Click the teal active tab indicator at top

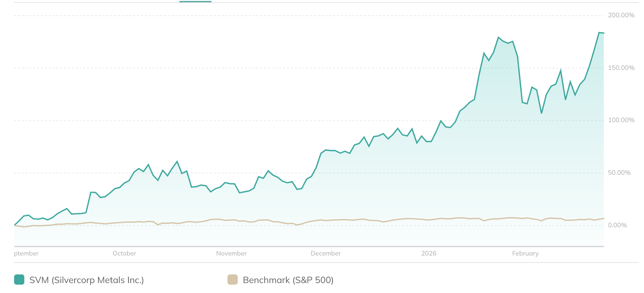195,2
